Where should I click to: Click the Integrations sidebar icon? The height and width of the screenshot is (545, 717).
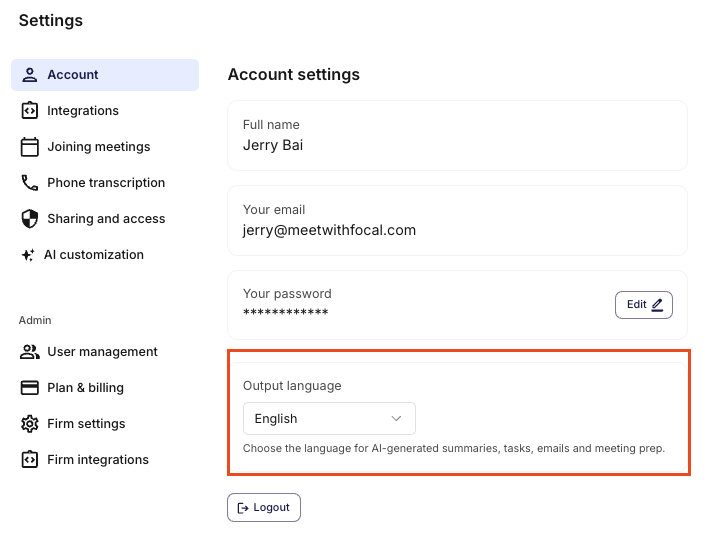(30, 111)
